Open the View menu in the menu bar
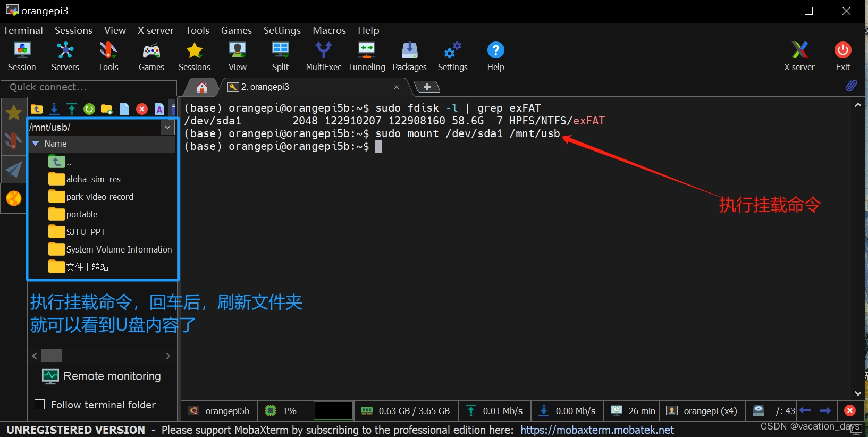The height and width of the screenshot is (437, 868). (115, 30)
